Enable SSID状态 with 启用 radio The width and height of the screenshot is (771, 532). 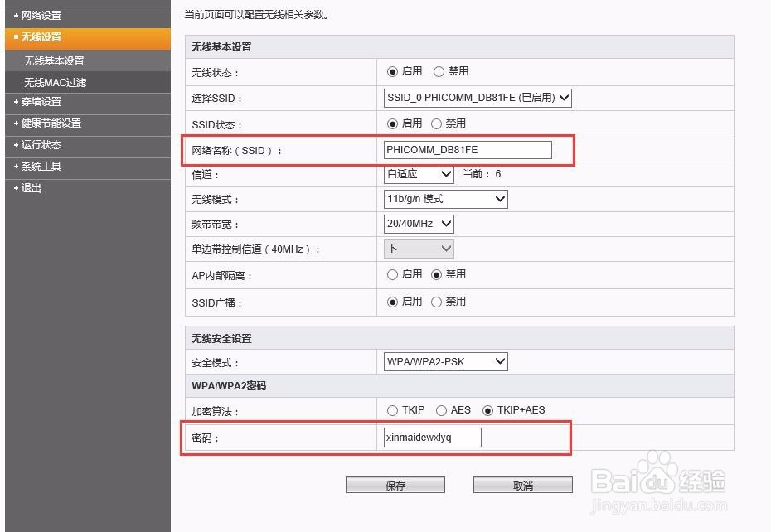pyautogui.click(x=392, y=123)
